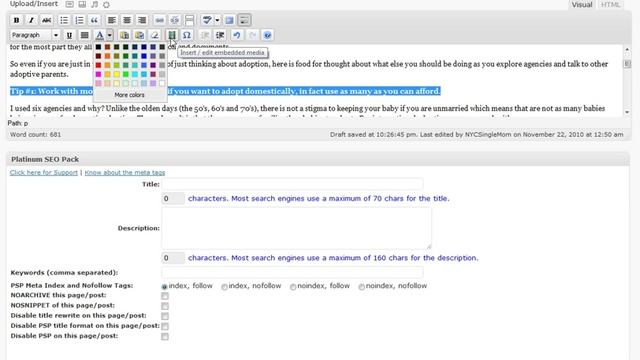Open the editor help icon

click(267, 35)
